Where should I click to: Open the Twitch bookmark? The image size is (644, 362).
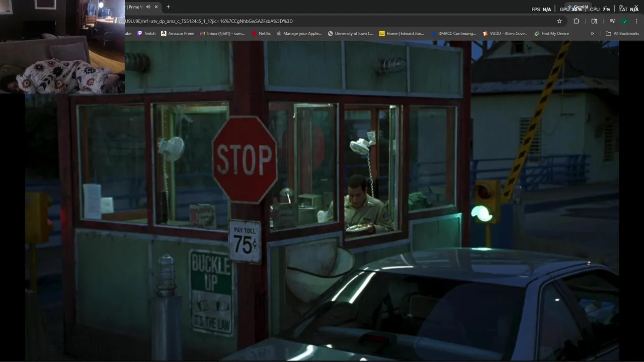[146, 34]
